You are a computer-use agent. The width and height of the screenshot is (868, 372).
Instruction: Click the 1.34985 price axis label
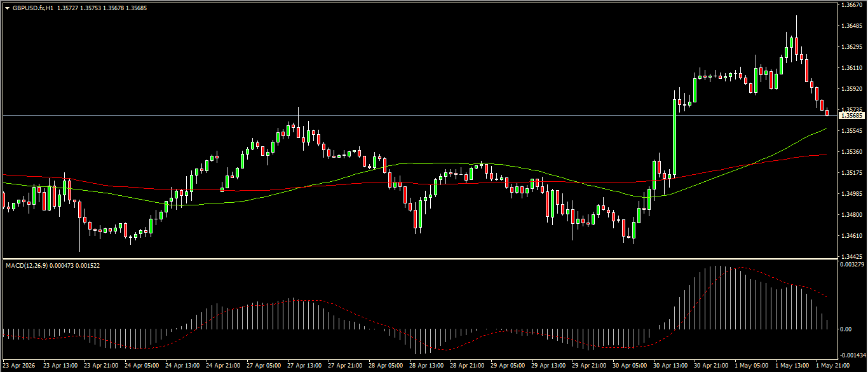click(851, 193)
